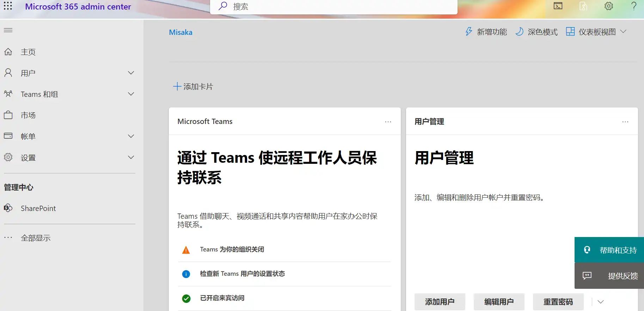Click the green checkmark status icon
The image size is (644, 311).
[x=186, y=299]
